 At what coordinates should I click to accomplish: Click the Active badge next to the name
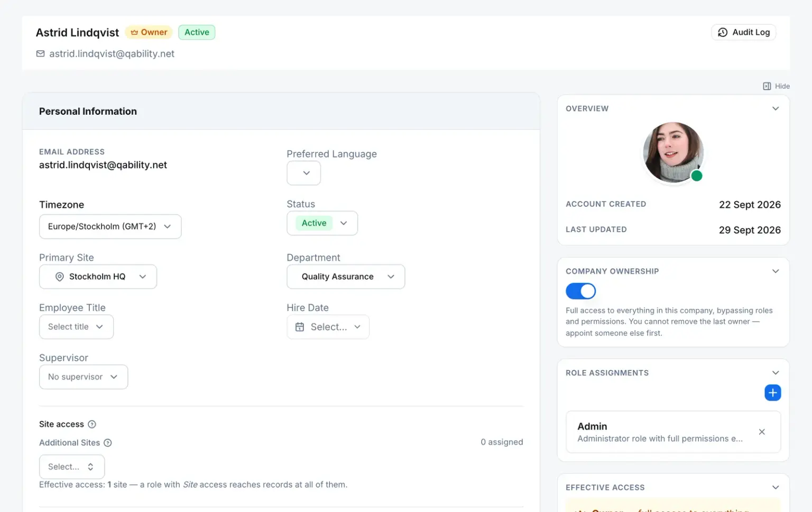point(197,32)
